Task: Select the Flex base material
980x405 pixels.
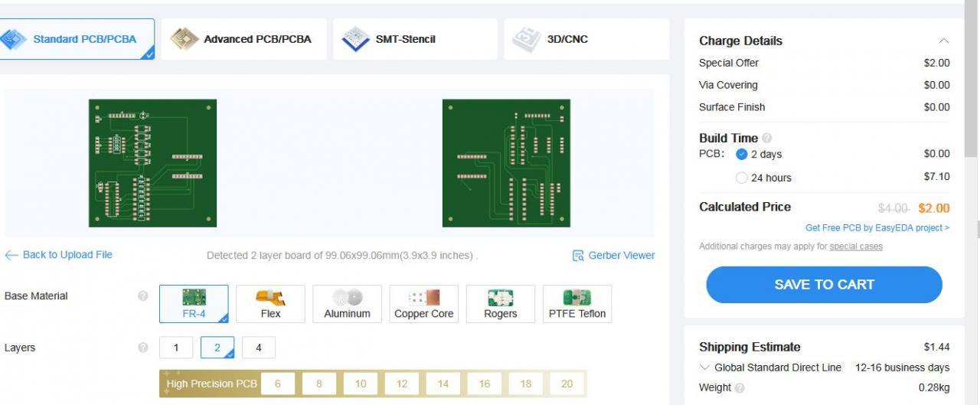Action: click(x=270, y=304)
